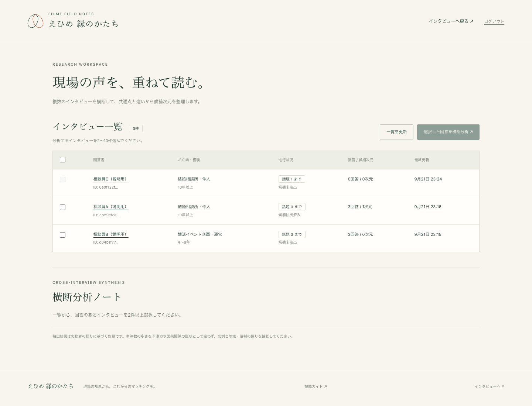This screenshot has width=532, height=406.
Task: Open the インタビューへ footer link
Action: coord(489,386)
